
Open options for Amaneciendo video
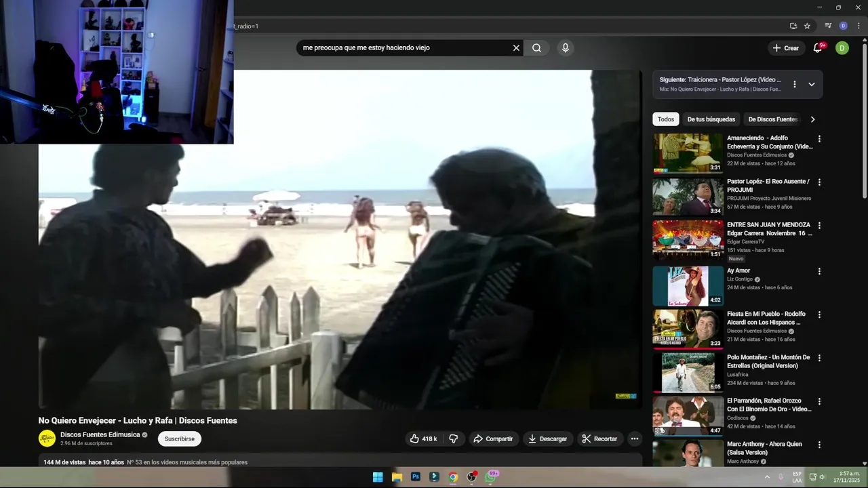click(819, 139)
